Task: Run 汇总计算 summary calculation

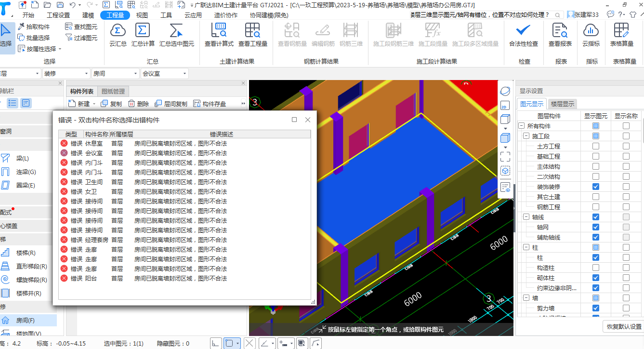Action: tap(143, 30)
